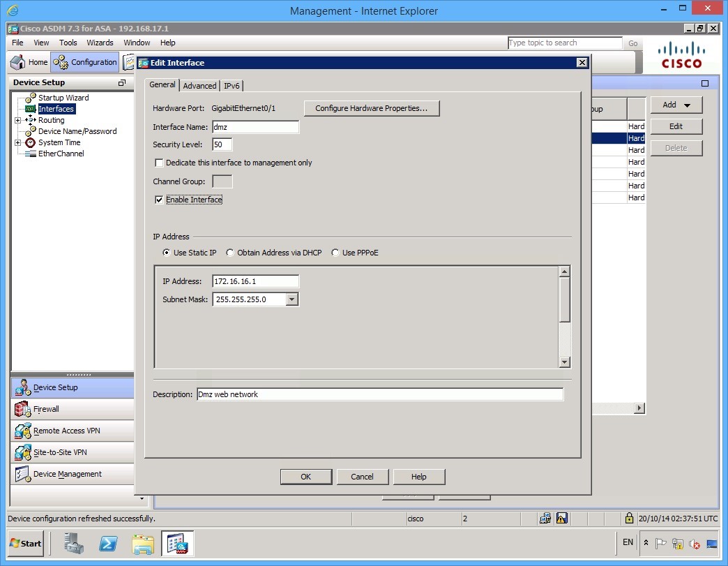Open the Subnet Mask dropdown
This screenshot has width=728, height=566.
pos(291,299)
